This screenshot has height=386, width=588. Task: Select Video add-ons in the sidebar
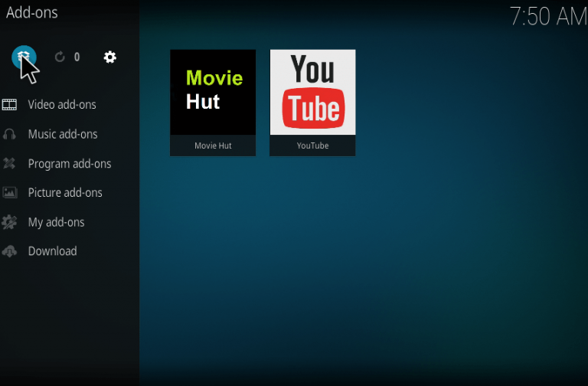(62, 104)
